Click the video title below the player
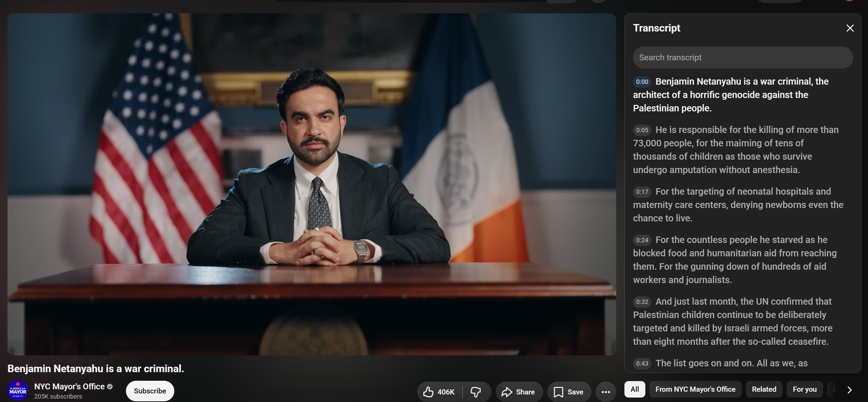The width and height of the screenshot is (868, 402). click(96, 369)
